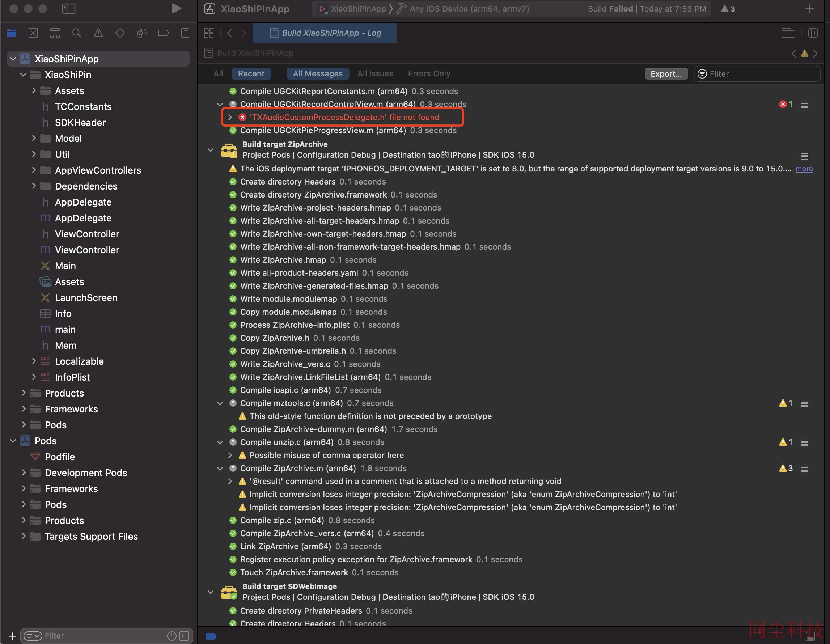Select the Recent log scope
830x644 pixels.
251,74
